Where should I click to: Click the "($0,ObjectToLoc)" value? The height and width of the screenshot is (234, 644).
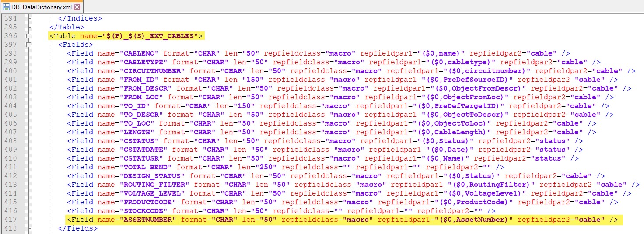click(x=450, y=123)
